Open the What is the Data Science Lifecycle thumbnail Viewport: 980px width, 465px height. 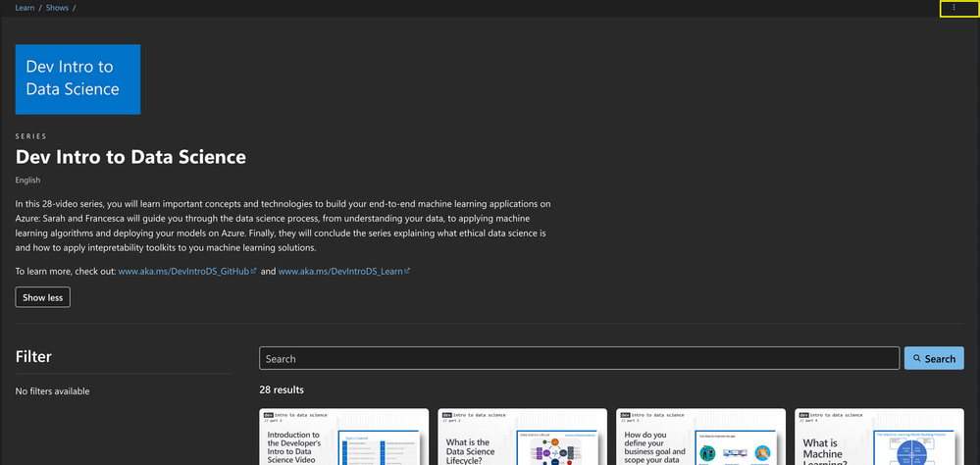(x=523, y=437)
